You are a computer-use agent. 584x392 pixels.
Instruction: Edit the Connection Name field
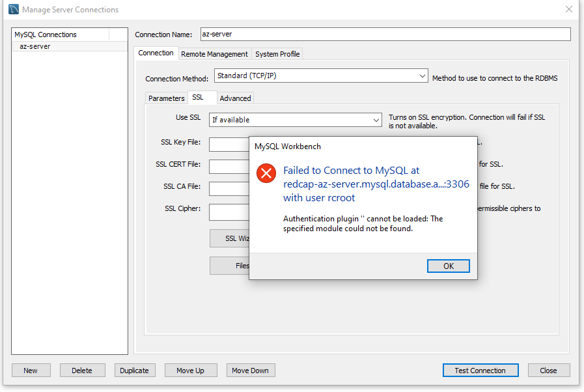click(x=385, y=35)
